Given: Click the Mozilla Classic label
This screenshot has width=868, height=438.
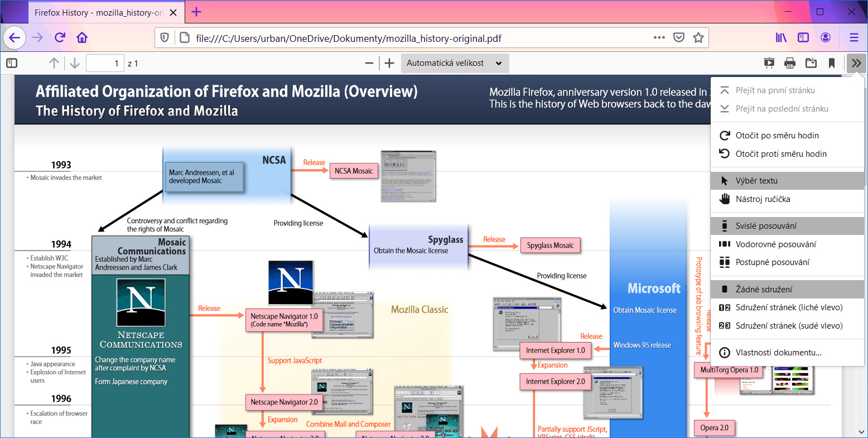Looking at the screenshot, I should [x=419, y=310].
